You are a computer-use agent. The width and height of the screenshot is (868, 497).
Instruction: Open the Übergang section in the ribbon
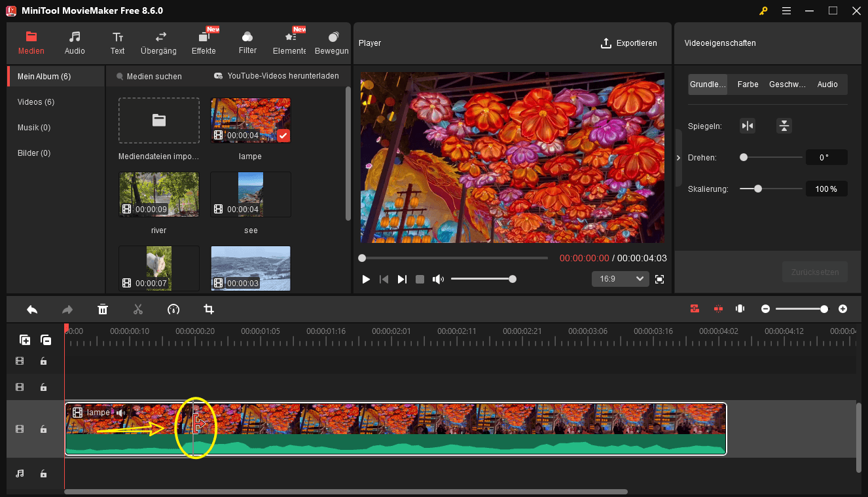pos(158,43)
